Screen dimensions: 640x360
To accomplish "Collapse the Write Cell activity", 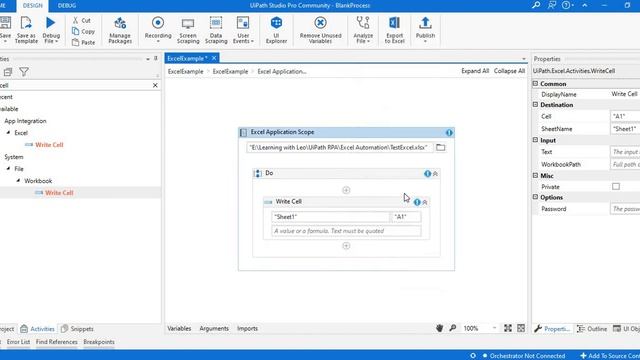I will click(x=425, y=202).
